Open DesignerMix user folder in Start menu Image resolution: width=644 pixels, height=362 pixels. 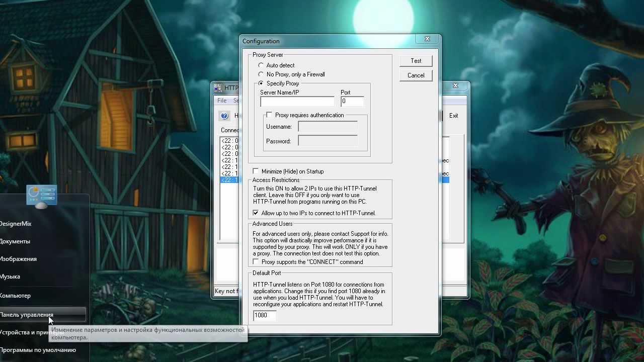coord(16,224)
